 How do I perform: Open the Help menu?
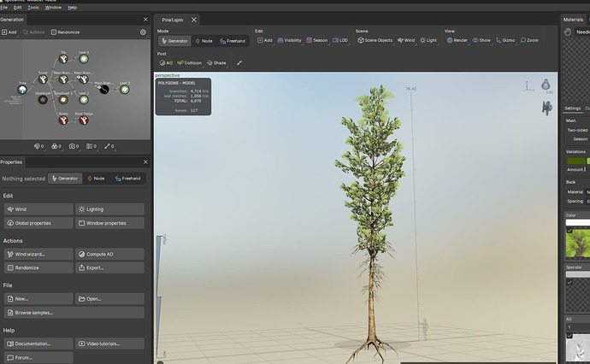[x=72, y=7]
